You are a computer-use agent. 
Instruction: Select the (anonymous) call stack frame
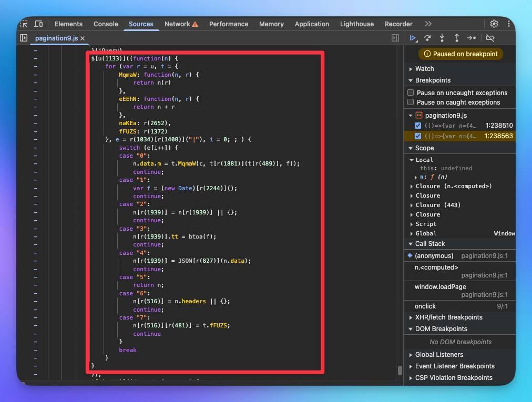point(460,256)
